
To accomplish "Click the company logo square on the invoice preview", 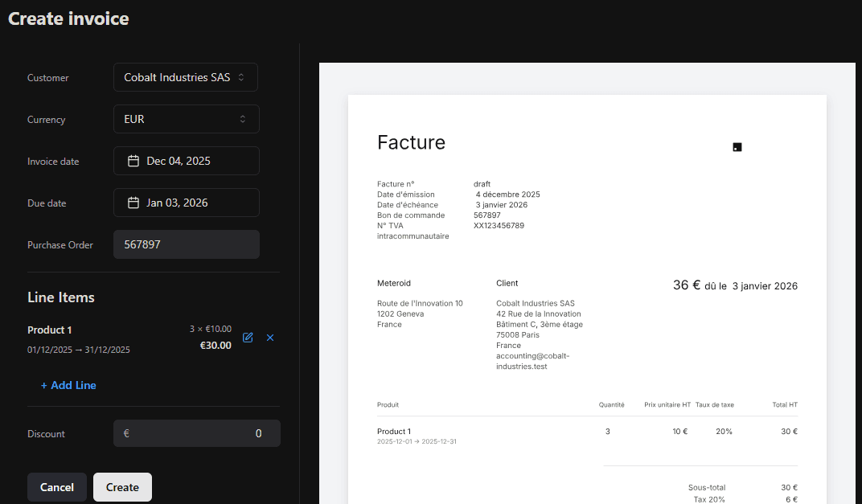I will coord(737,146).
